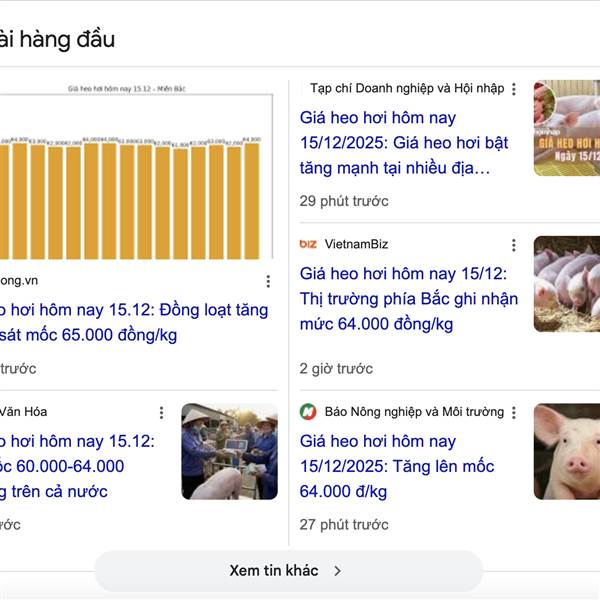Open more options for Tạp chí Doanh nghiệp article
The image size is (600, 600).
pos(514,89)
